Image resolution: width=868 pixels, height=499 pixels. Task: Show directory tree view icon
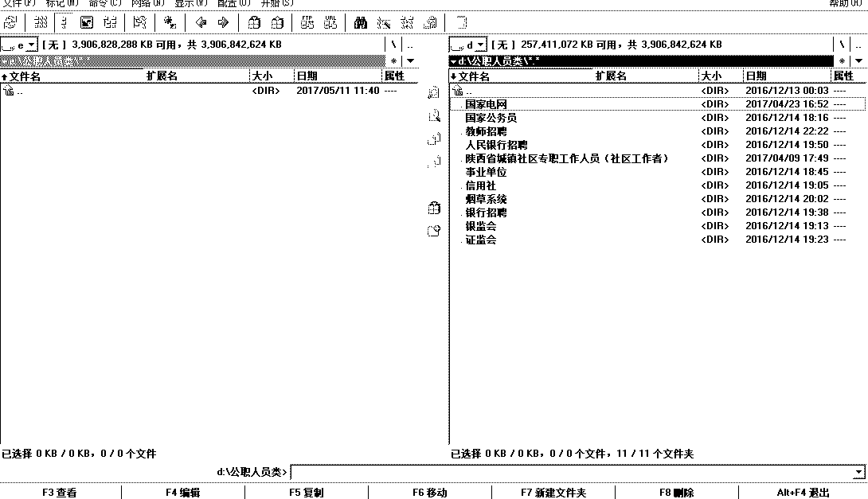pyautogui.click(x=110, y=22)
